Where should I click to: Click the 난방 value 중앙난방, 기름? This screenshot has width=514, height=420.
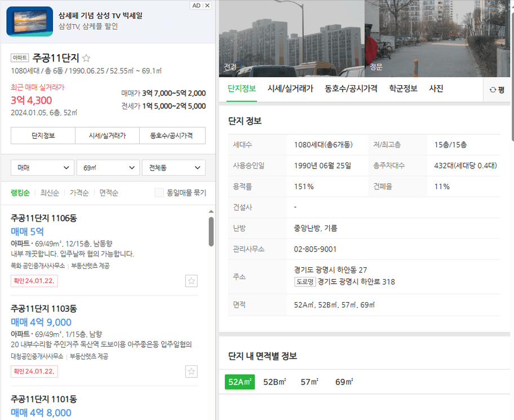point(316,228)
